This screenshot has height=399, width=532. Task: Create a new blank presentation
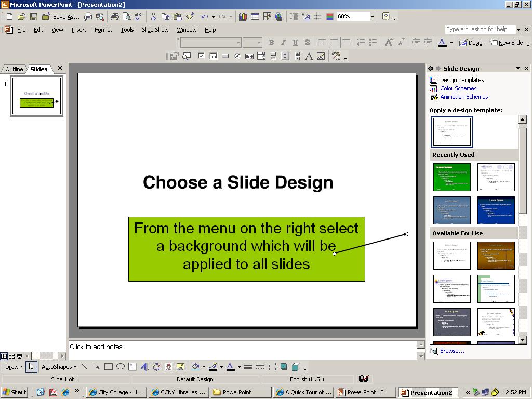9,16
